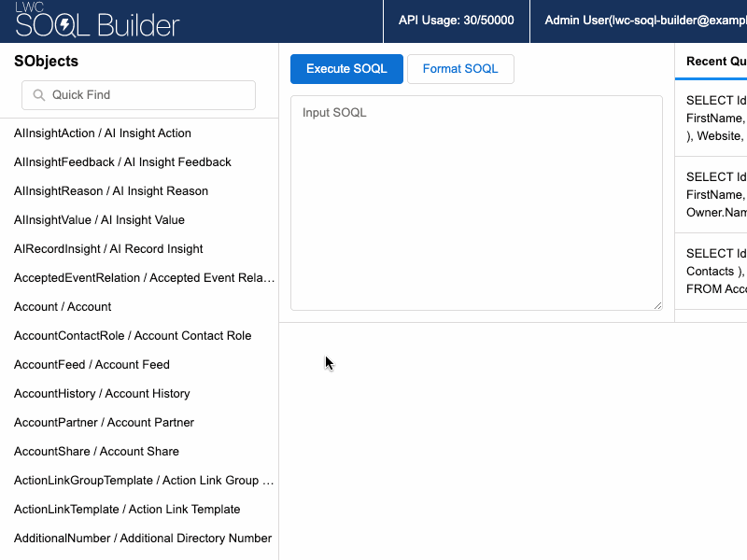747x560 pixels.
Task: Select the recent query containing Contacts subquery
Action: click(719, 271)
